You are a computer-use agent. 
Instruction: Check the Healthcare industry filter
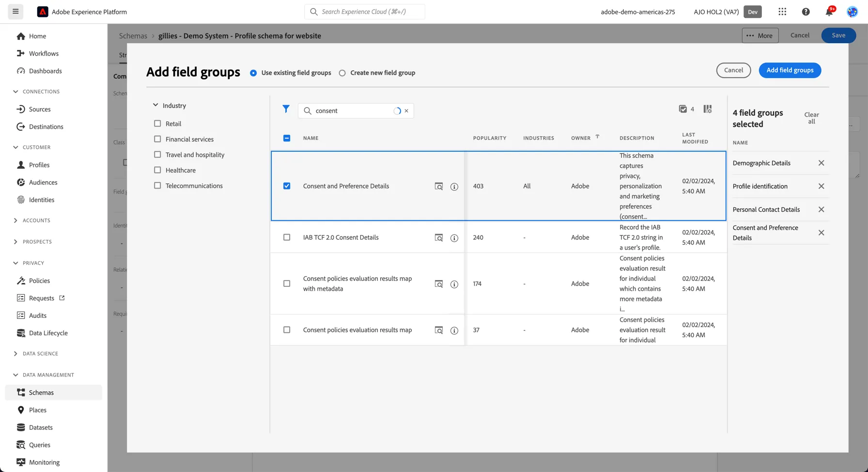157,170
